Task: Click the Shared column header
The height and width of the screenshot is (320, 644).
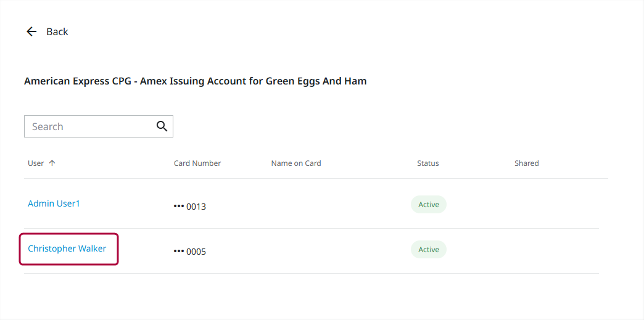Action: coord(527,163)
